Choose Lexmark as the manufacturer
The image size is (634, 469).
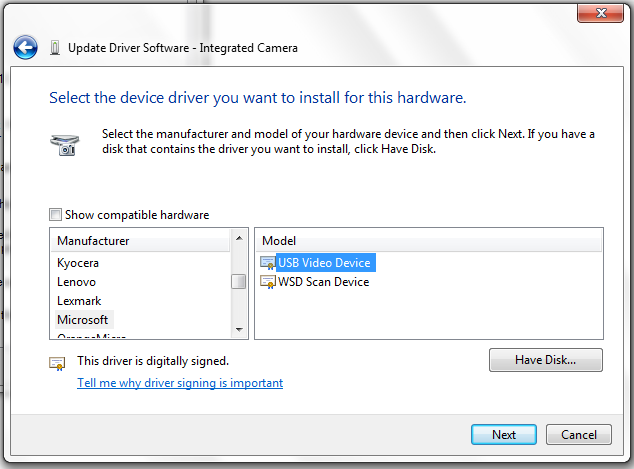[79, 301]
